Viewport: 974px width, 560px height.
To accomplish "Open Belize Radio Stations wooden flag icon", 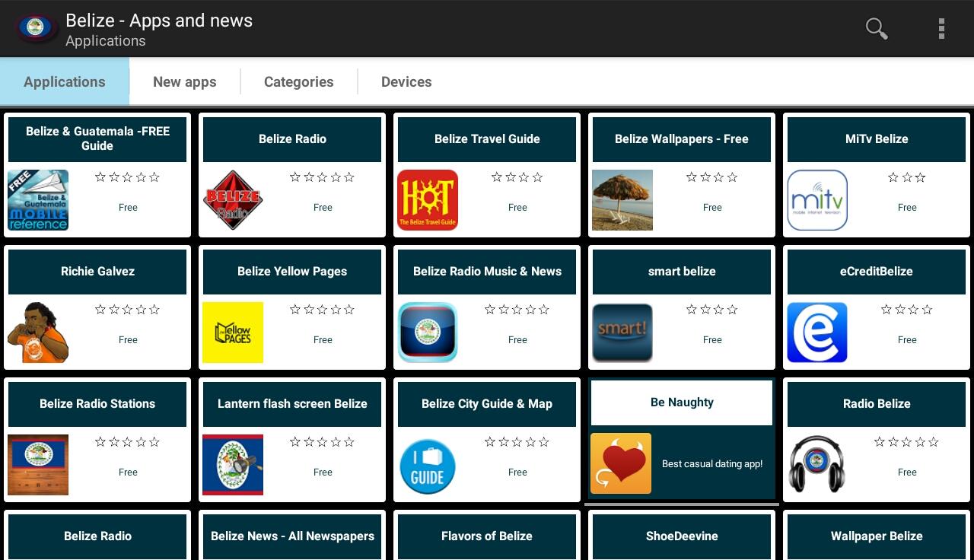I will point(38,465).
